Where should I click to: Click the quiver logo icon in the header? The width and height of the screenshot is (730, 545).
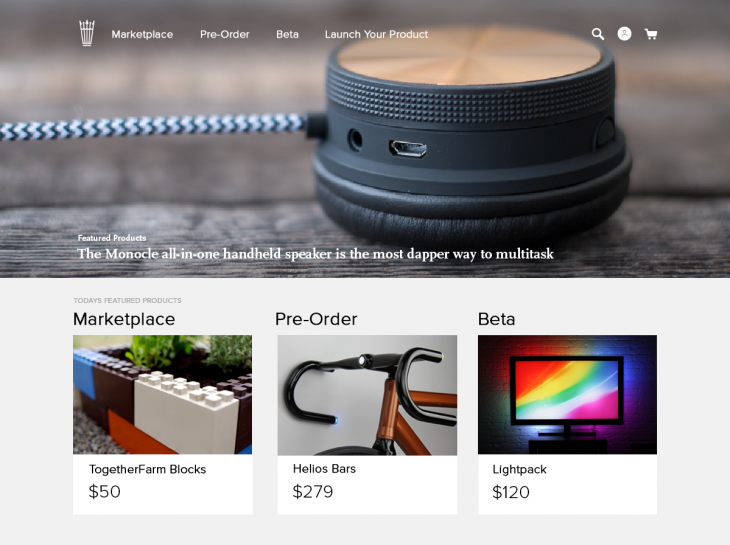[x=87, y=33]
